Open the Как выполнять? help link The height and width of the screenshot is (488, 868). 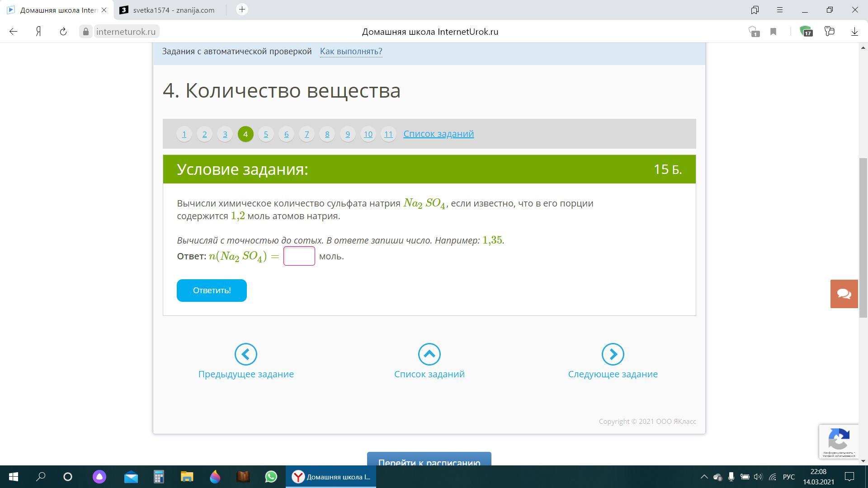(x=351, y=51)
